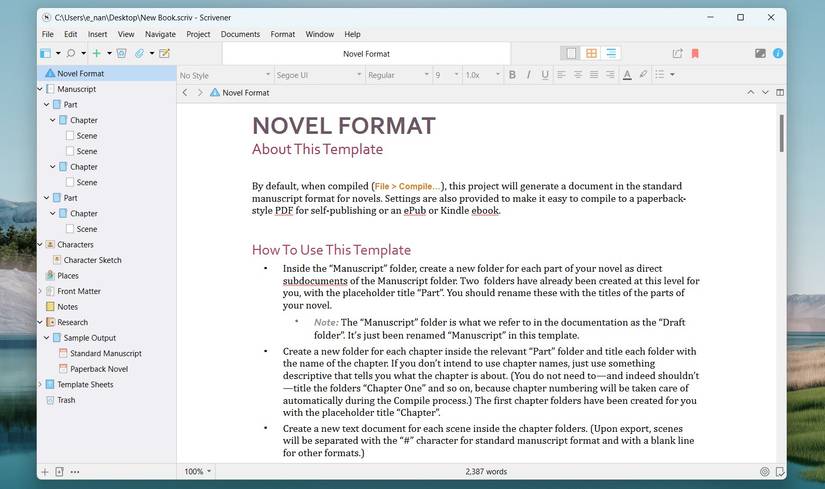825x489 pixels.
Task: Open the Inspector info icon
Action: [x=777, y=53]
